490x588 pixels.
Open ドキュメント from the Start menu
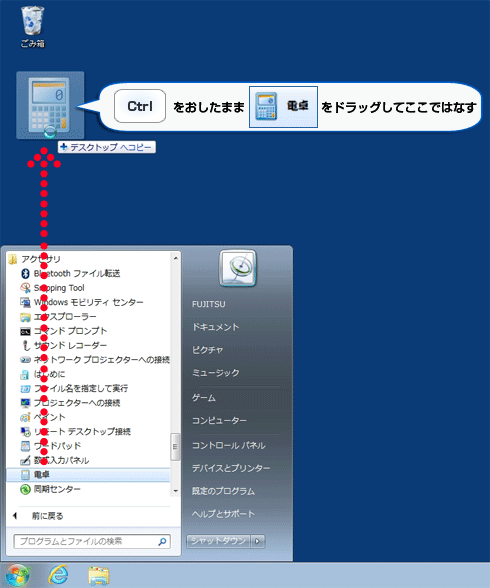(216, 327)
